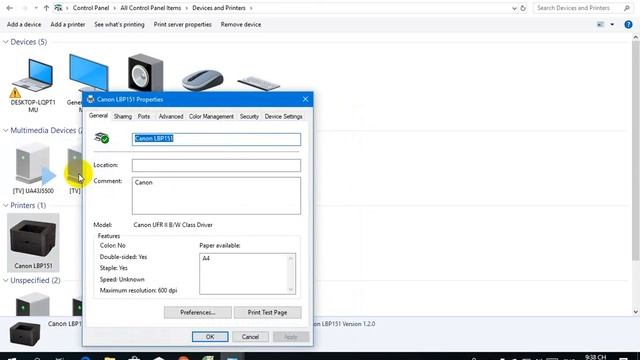Click the Location input field

[x=216, y=165]
